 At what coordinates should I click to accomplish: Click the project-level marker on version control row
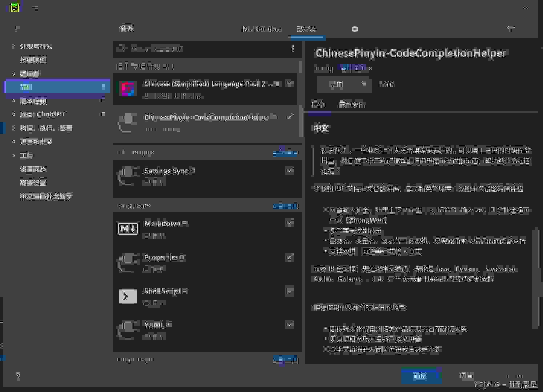click(103, 101)
